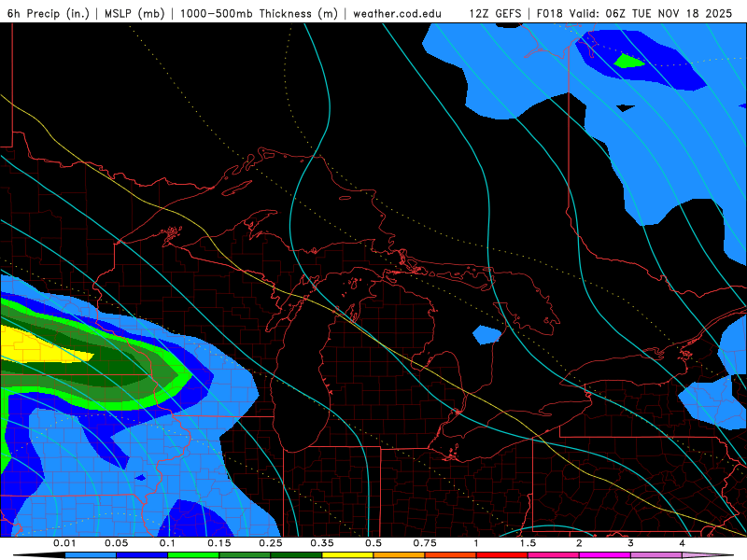Click the legend value 4
This screenshot has width=747, height=560.
point(683,543)
